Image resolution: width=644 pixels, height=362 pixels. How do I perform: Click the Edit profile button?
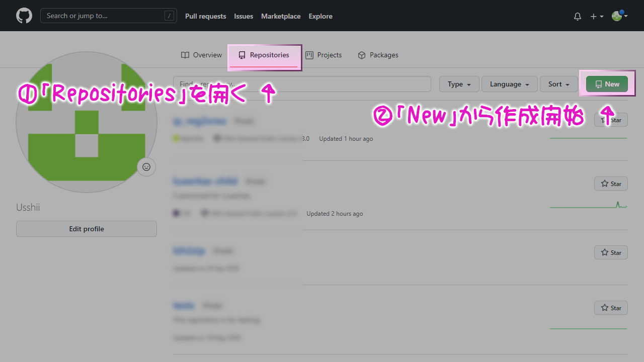point(87,229)
